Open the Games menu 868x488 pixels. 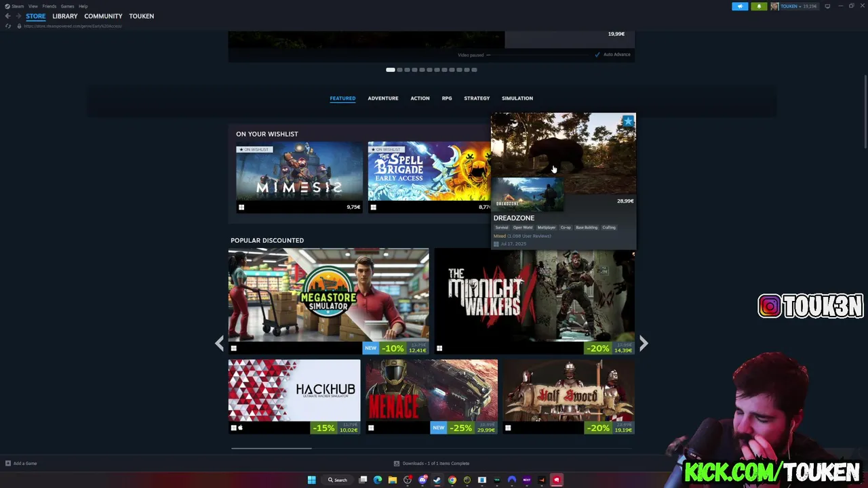pos(67,6)
